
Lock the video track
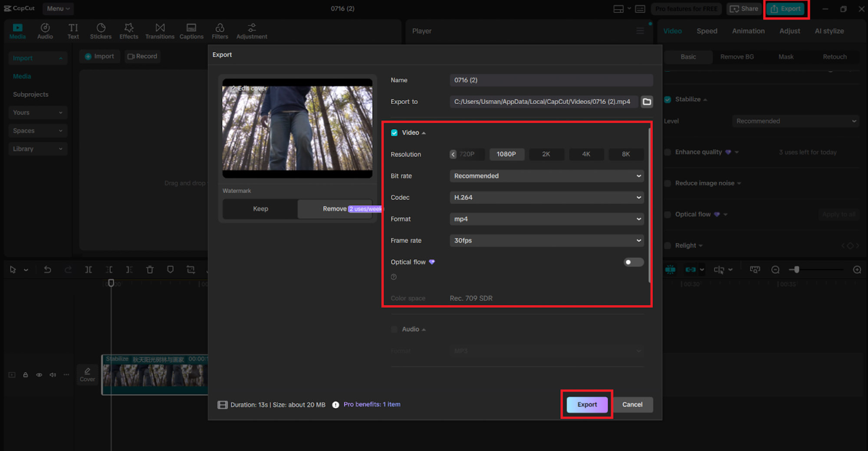tap(26, 375)
